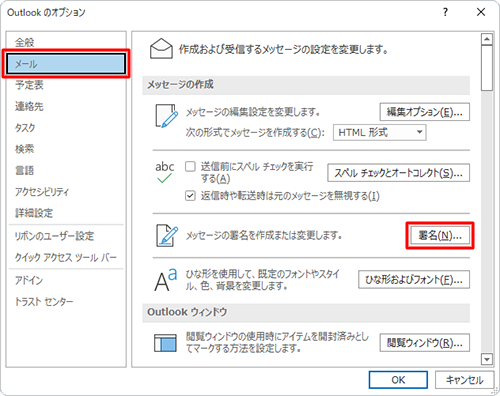Image resolution: width=500 pixels, height=396 pixels.
Task: Click the vertical scrollbar thumb
Action: point(487,68)
